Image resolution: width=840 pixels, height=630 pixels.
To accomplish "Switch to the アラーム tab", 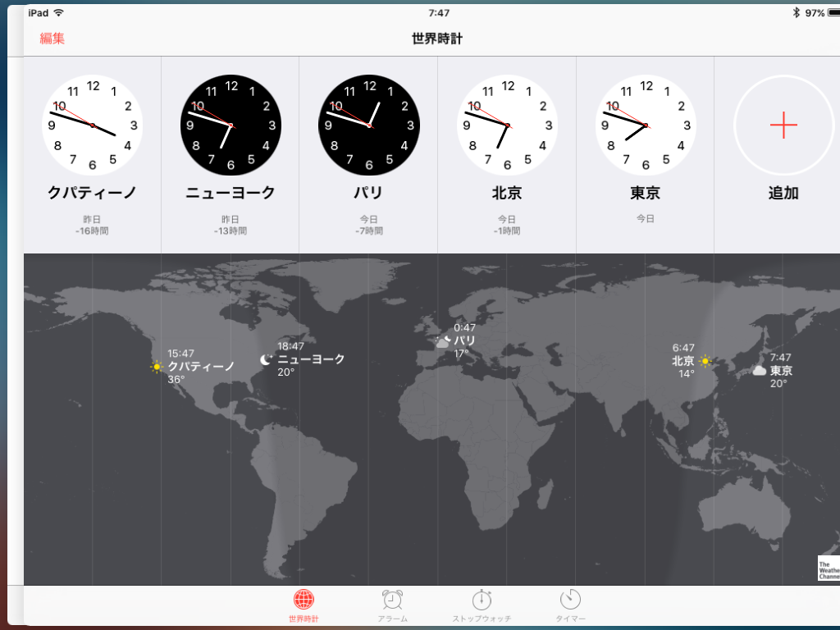I will 392,606.
